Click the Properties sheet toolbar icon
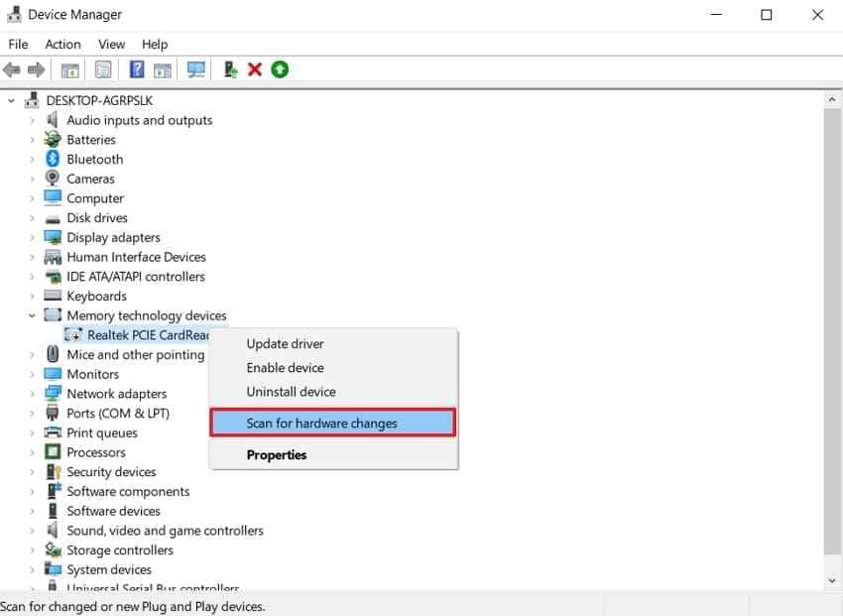 103,69
